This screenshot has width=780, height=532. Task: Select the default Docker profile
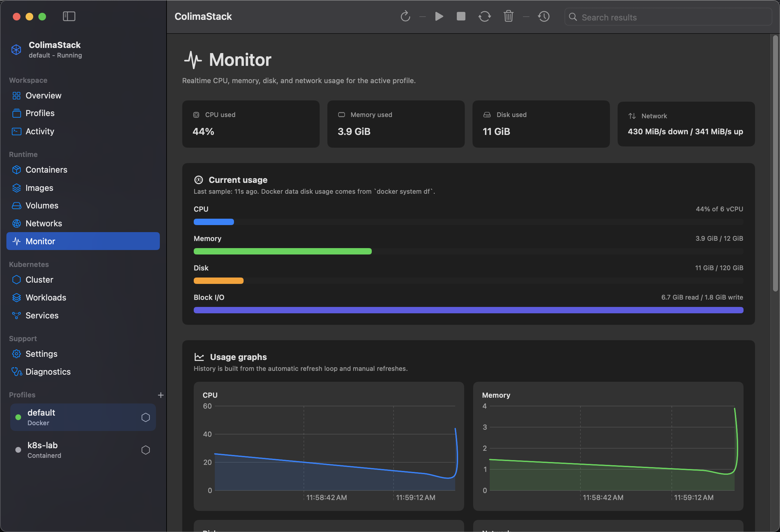(x=83, y=417)
